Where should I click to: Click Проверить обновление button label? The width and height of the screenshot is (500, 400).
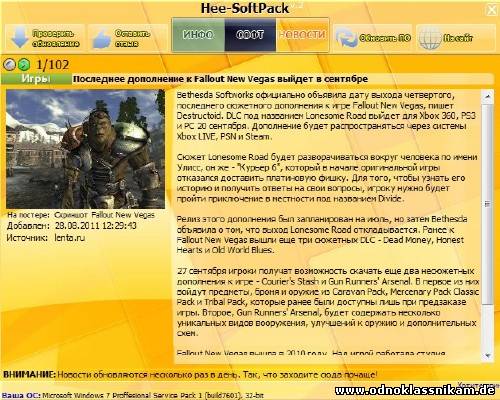[56, 38]
